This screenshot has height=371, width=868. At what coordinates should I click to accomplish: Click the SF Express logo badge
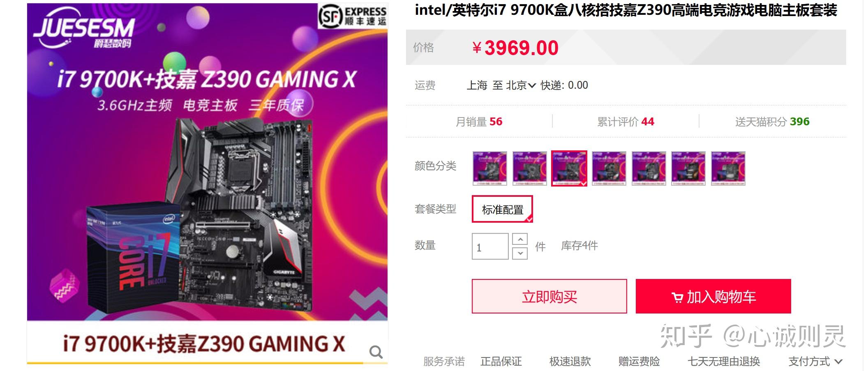point(353,16)
